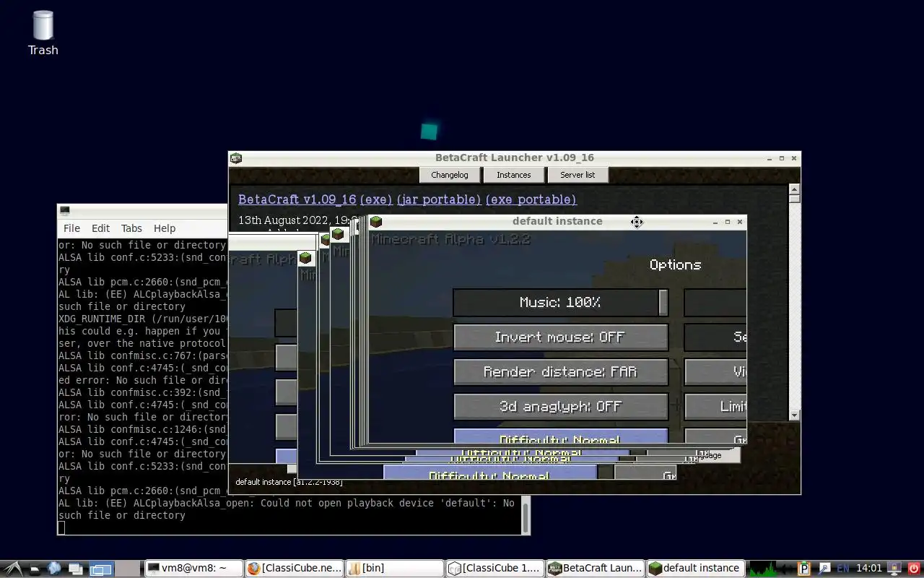Image resolution: width=924 pixels, height=578 pixels.
Task: Click the scroll down arrow in BetaCraft changelog
Action: pos(794,415)
